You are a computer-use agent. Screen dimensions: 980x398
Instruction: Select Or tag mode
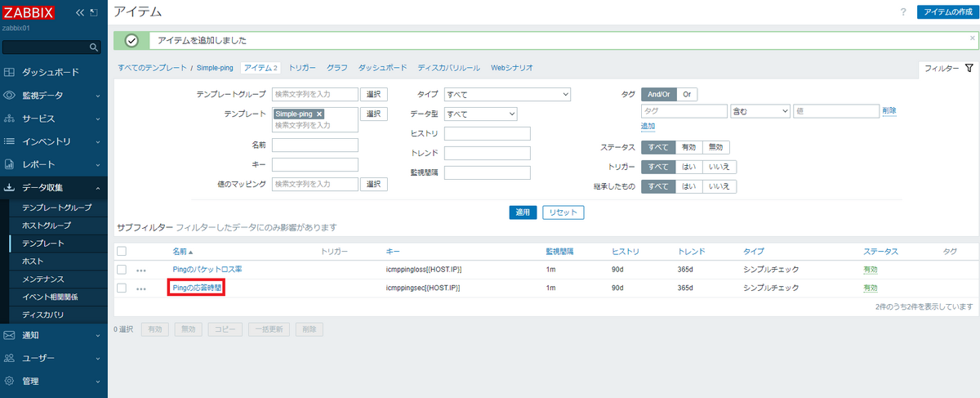pyautogui.click(x=687, y=94)
